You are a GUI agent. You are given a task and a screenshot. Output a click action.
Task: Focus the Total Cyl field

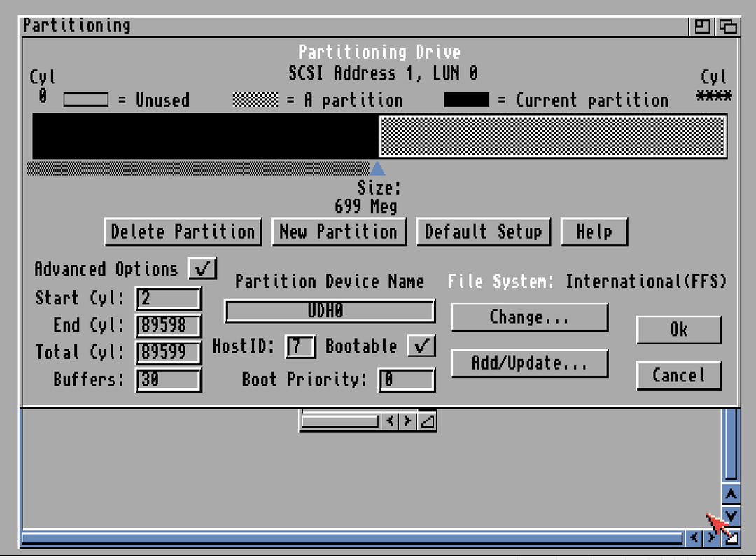pyautogui.click(x=168, y=353)
